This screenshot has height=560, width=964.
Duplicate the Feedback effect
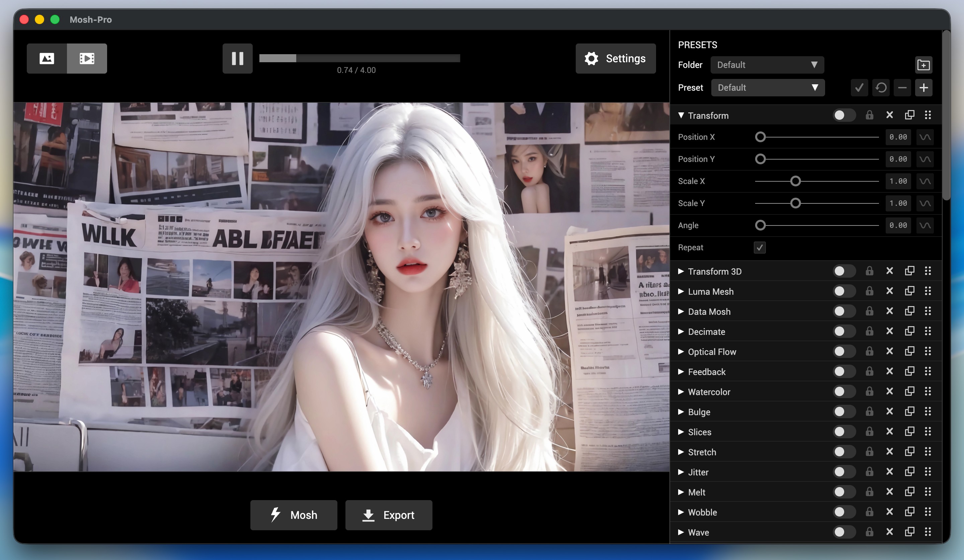909,371
